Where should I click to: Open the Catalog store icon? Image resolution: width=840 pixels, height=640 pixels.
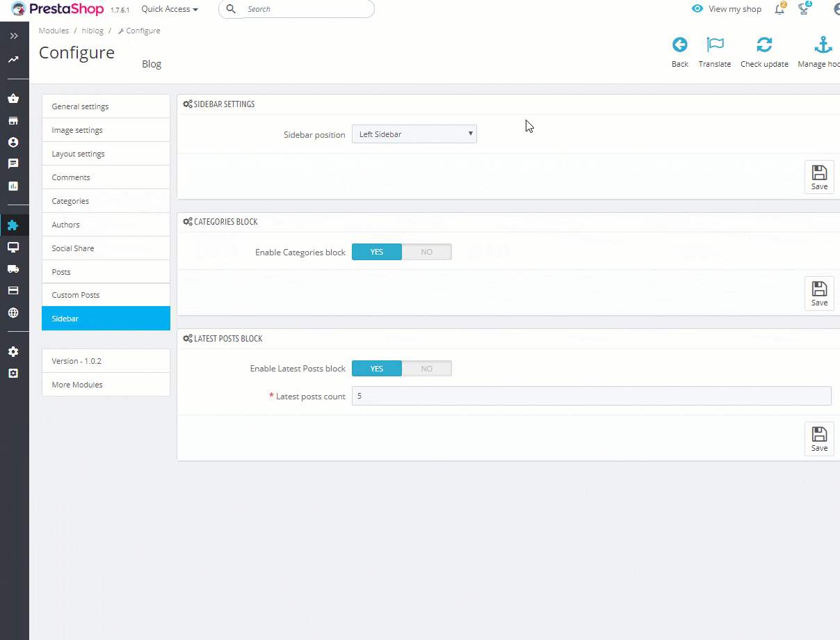click(13, 120)
